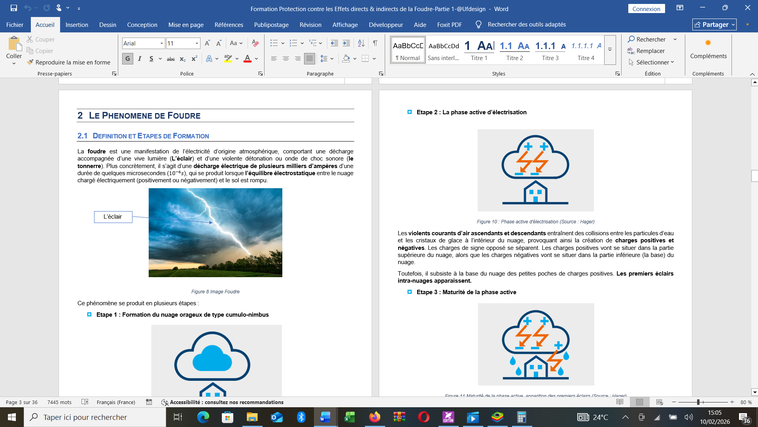Click the red font color swatch
Image resolution: width=758 pixels, height=427 pixels.
pyautogui.click(x=247, y=59)
